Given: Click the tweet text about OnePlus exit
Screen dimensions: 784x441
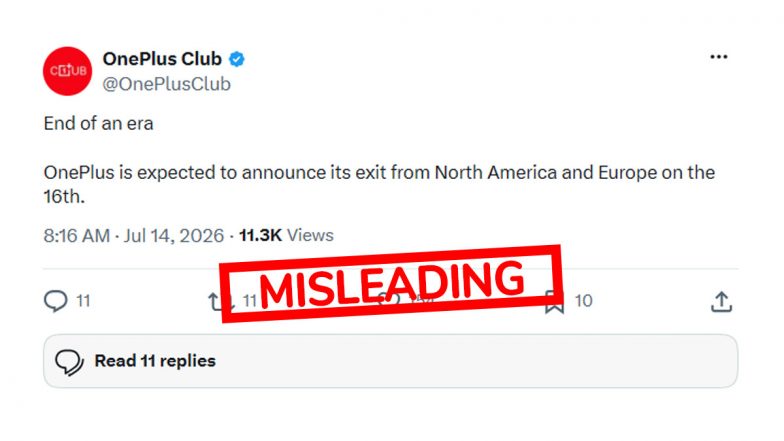Looking at the screenshot, I should (x=379, y=184).
